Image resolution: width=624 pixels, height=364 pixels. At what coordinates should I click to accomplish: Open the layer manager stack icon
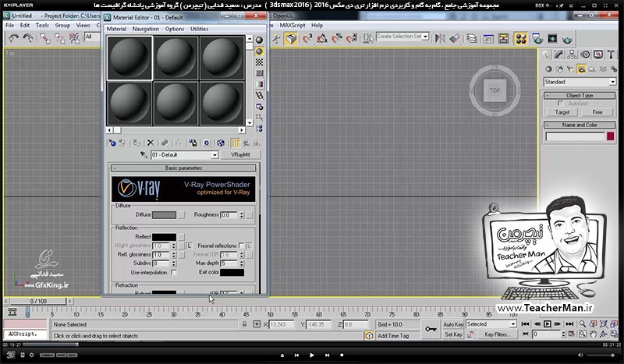pyautogui.click(x=472, y=39)
